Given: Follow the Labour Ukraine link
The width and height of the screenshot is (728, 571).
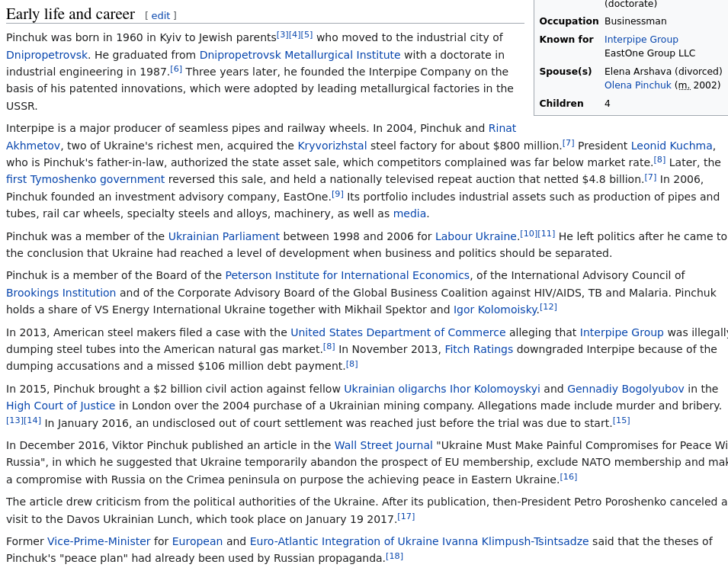Looking at the screenshot, I should [x=476, y=236].
